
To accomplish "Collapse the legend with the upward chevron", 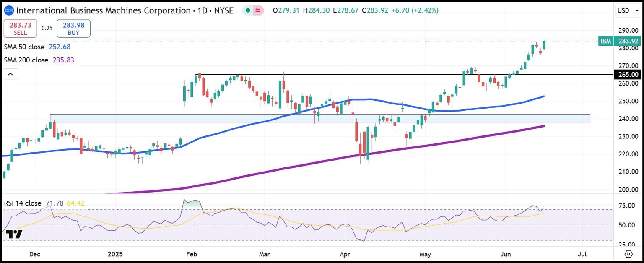I will point(10,74).
